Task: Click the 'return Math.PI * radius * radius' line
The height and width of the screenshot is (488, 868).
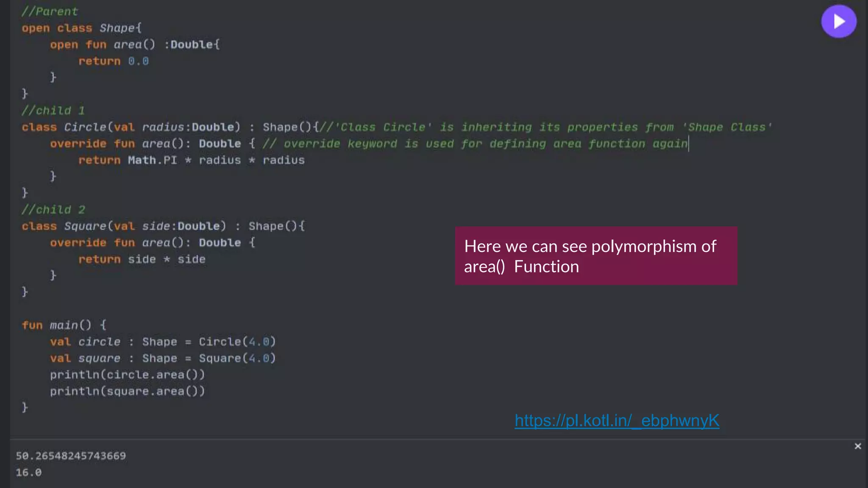Action: coord(191,160)
